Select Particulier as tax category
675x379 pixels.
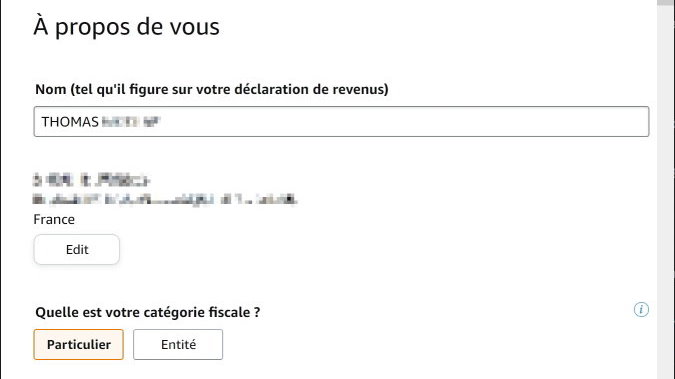78,345
